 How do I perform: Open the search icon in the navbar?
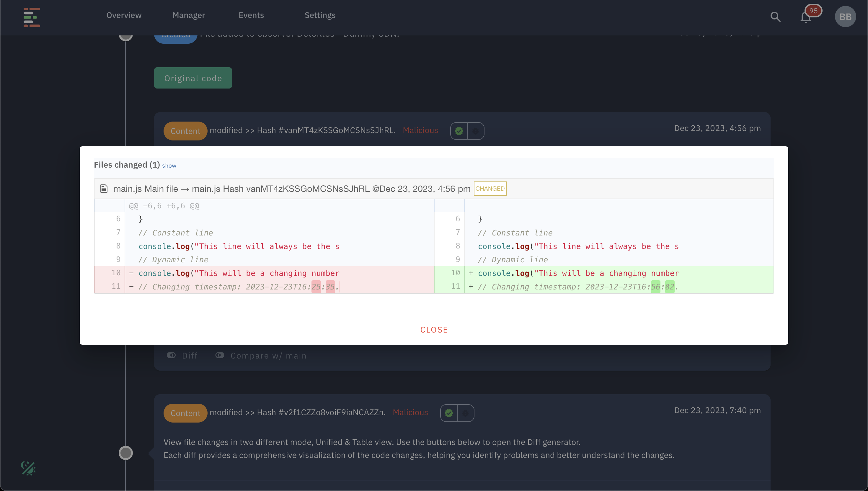[775, 17]
